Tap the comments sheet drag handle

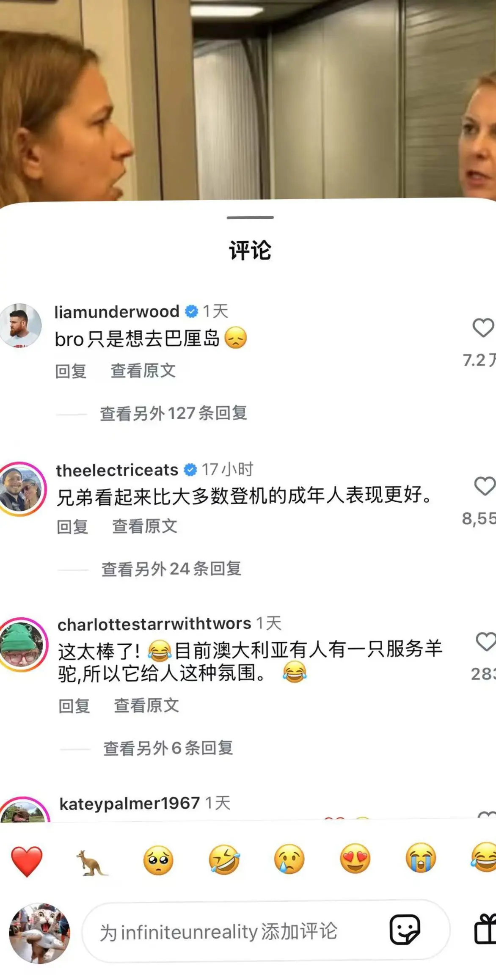coord(250,217)
